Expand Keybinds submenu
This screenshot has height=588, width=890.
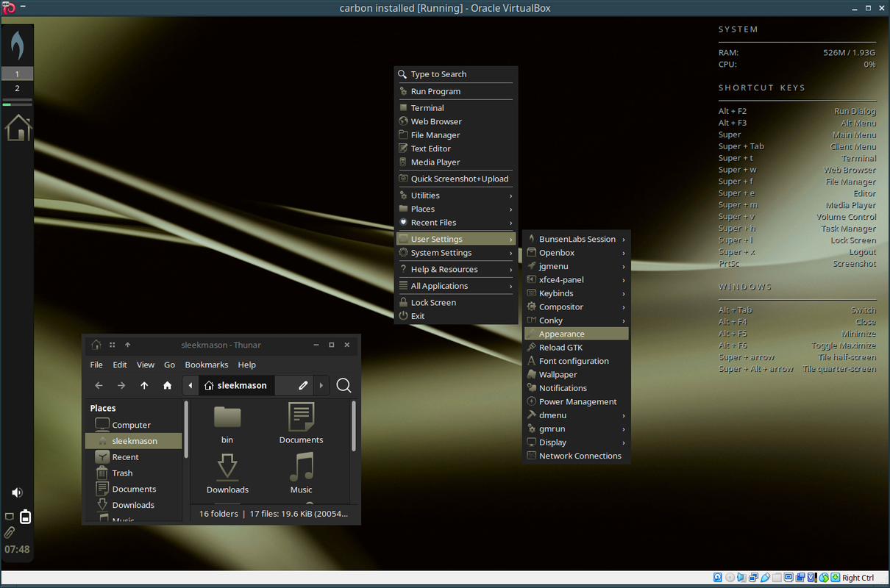pos(577,293)
